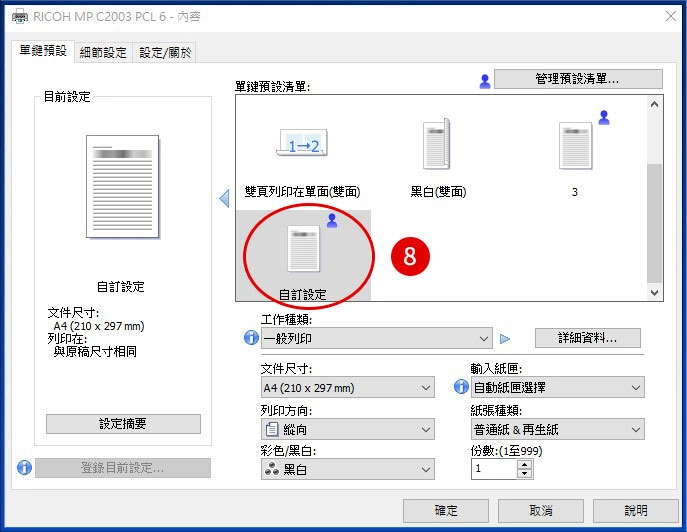The height and width of the screenshot is (532, 687).
Task: Click info icon beside 登錄目前設定
Action: [x=25, y=468]
